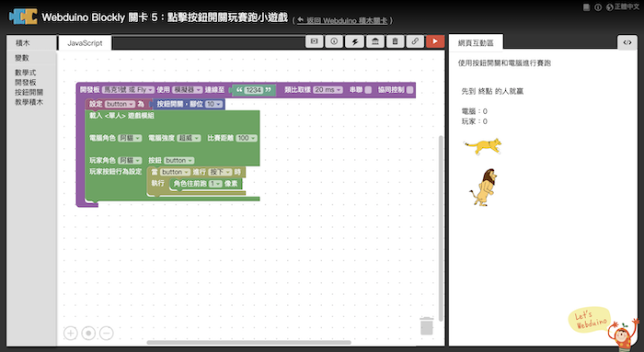Click the workspace trash can

[x=427, y=325]
